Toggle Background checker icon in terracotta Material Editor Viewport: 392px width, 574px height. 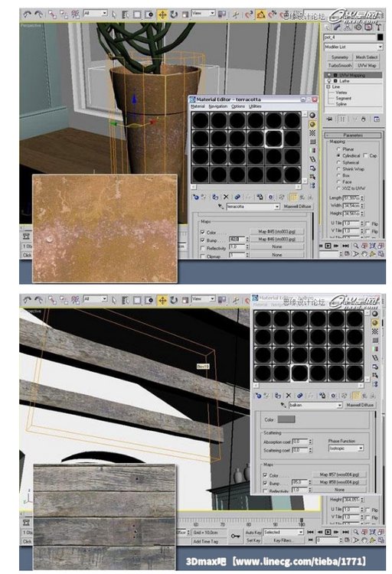click(x=312, y=133)
